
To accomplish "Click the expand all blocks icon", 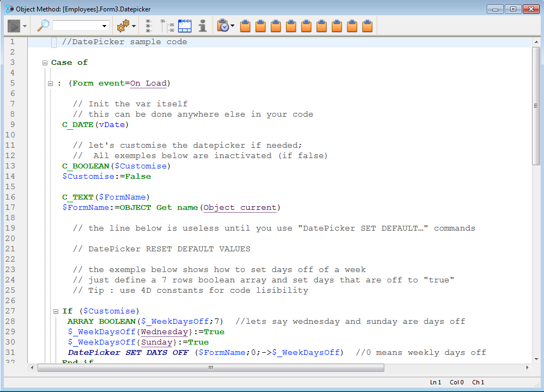I will [149, 26].
